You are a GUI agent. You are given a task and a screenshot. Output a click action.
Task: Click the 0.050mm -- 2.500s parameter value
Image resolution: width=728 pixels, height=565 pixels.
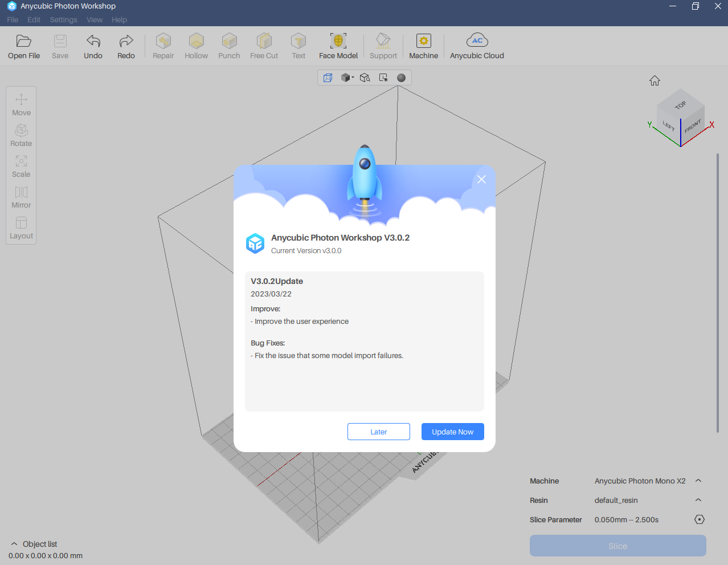click(627, 519)
